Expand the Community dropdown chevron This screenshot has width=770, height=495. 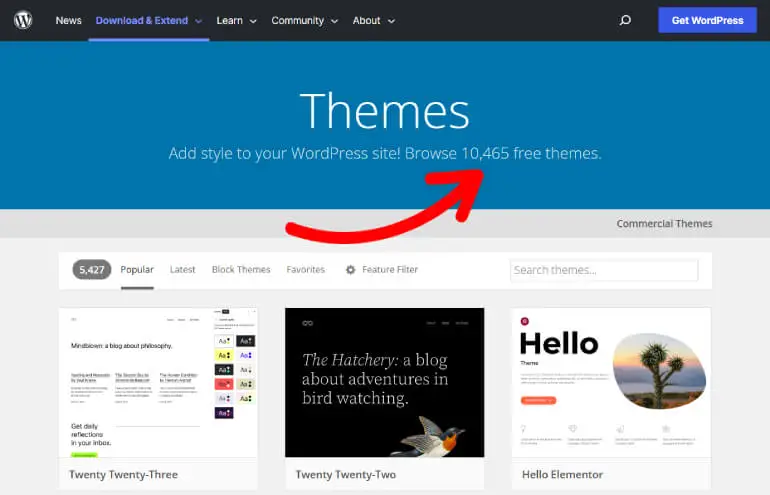click(334, 21)
